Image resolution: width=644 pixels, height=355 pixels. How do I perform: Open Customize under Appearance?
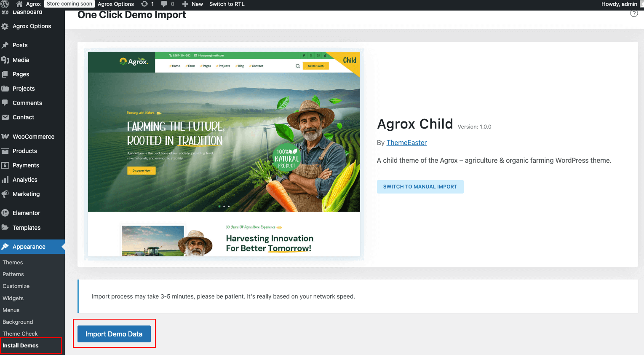pyautogui.click(x=16, y=286)
